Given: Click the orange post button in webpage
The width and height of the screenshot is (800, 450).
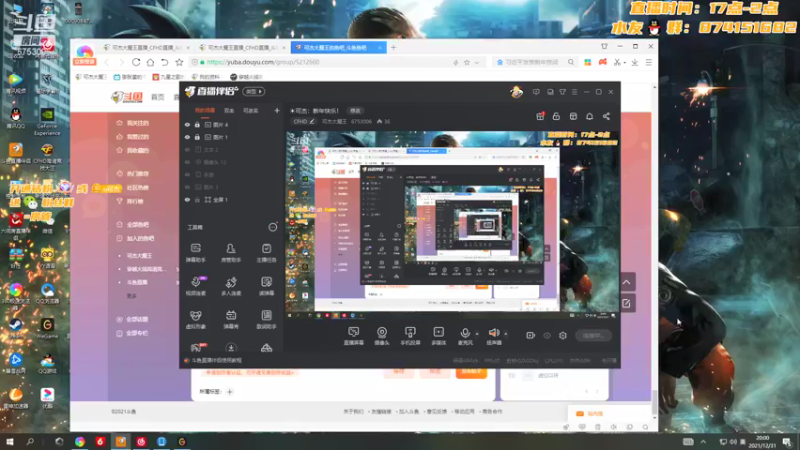Looking at the screenshot, I should pyautogui.click(x=471, y=372).
